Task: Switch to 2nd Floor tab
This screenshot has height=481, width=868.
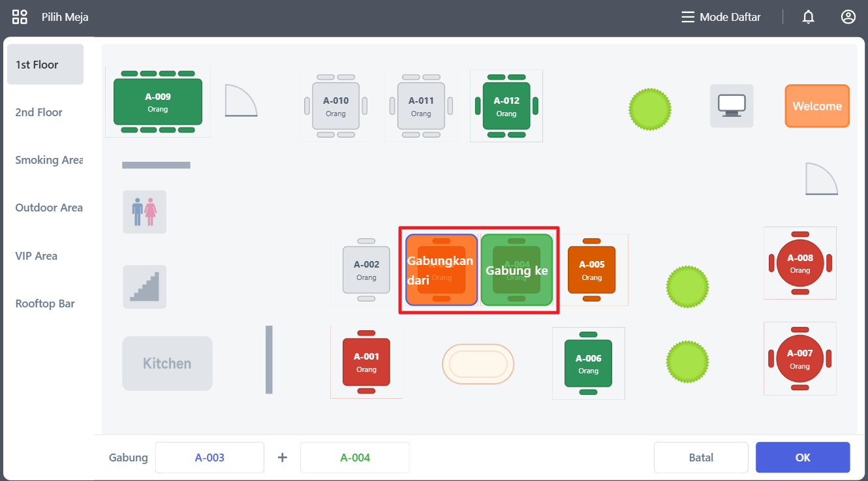Action: [x=39, y=112]
